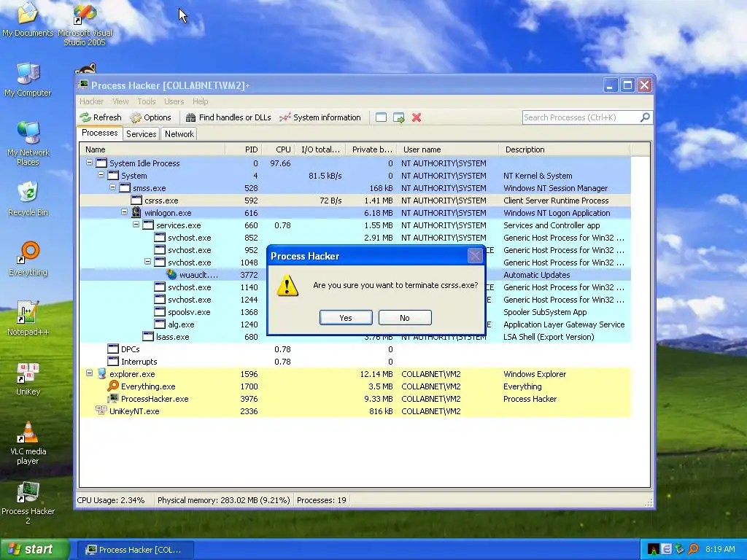Click the Refresh toolbar button

click(x=101, y=117)
